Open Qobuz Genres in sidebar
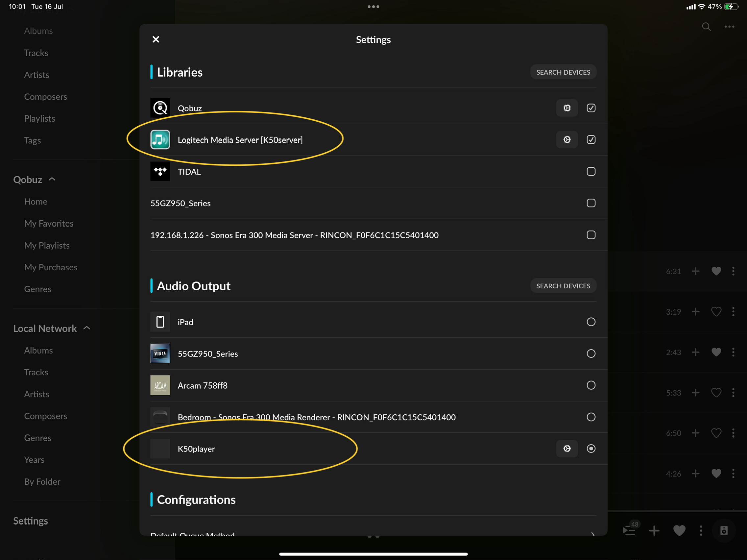The image size is (747, 560). coord(37,289)
